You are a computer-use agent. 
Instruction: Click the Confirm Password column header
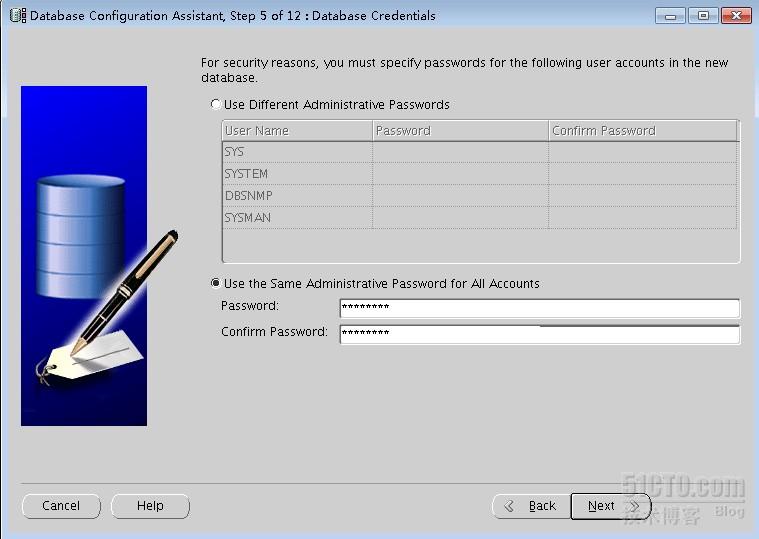tap(643, 131)
